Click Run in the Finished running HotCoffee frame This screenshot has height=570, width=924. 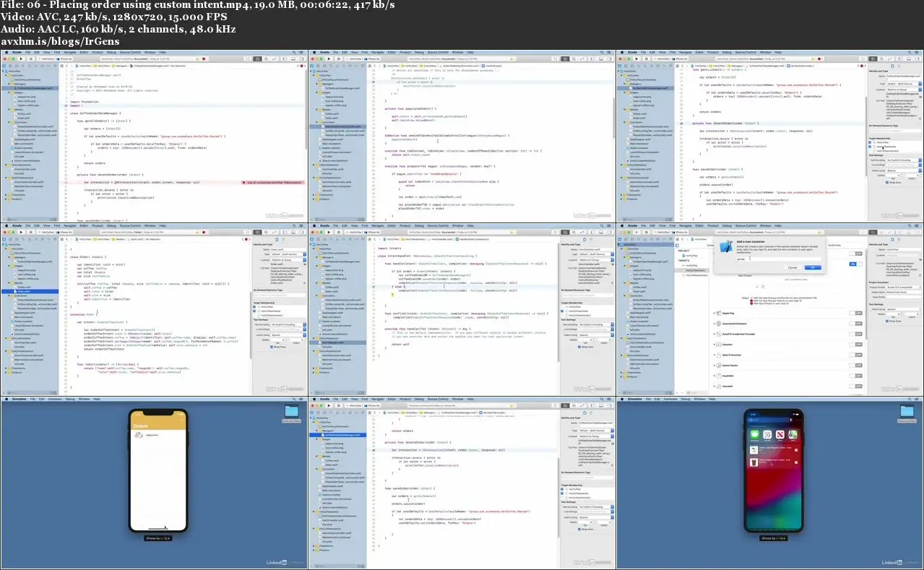click(329, 405)
